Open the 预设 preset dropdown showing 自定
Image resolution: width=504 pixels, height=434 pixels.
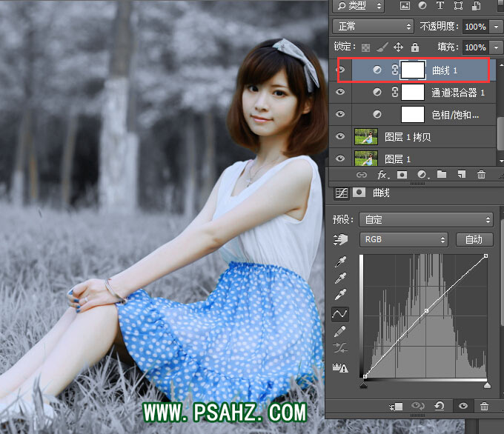(x=425, y=219)
